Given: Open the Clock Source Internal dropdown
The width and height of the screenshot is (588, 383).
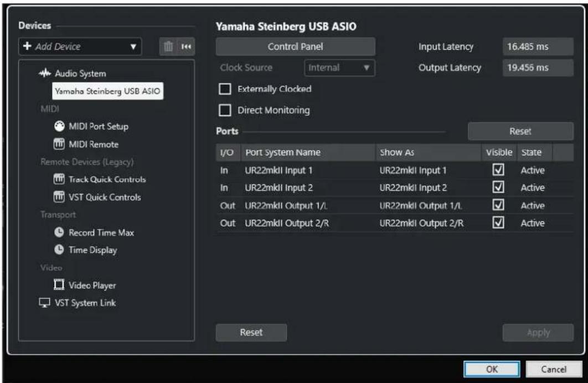Looking at the screenshot, I should tap(339, 68).
